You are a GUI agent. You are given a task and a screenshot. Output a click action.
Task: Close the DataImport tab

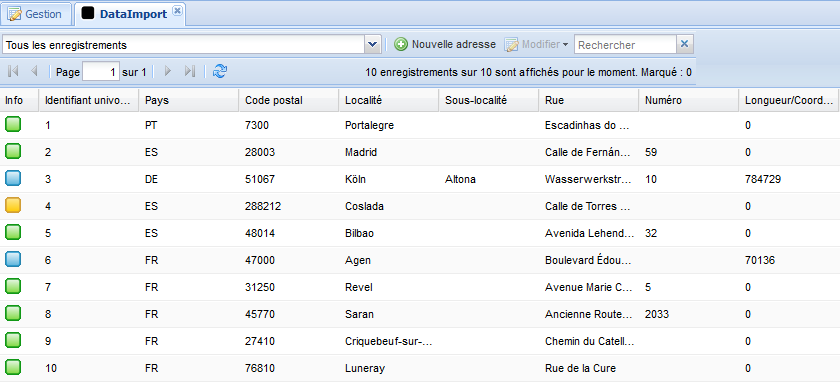click(178, 10)
